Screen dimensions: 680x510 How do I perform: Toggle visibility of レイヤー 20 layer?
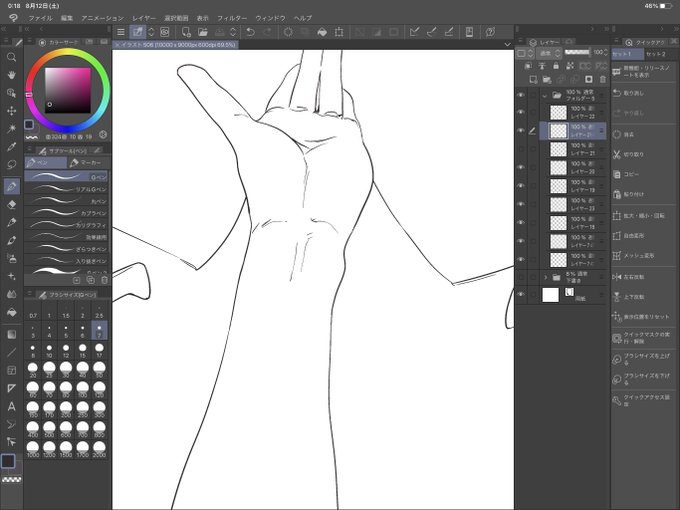coord(521,167)
